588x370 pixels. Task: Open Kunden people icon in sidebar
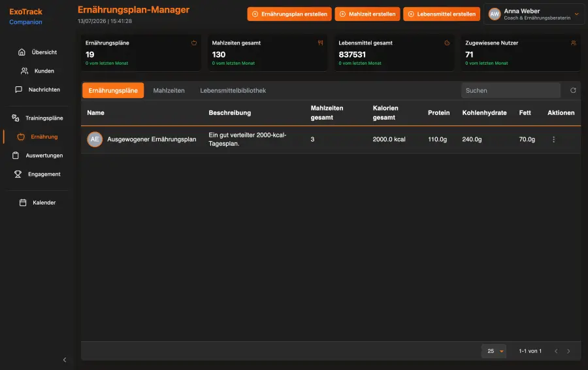(24, 71)
